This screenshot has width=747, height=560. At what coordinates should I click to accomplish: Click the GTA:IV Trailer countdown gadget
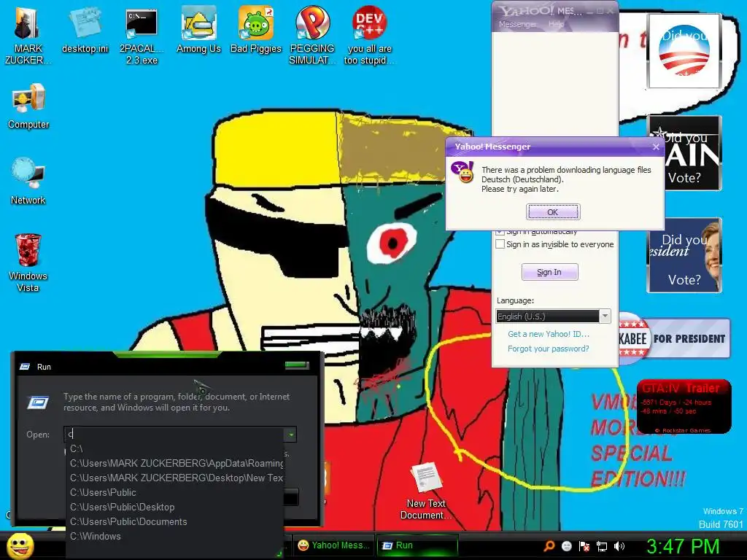coord(684,407)
